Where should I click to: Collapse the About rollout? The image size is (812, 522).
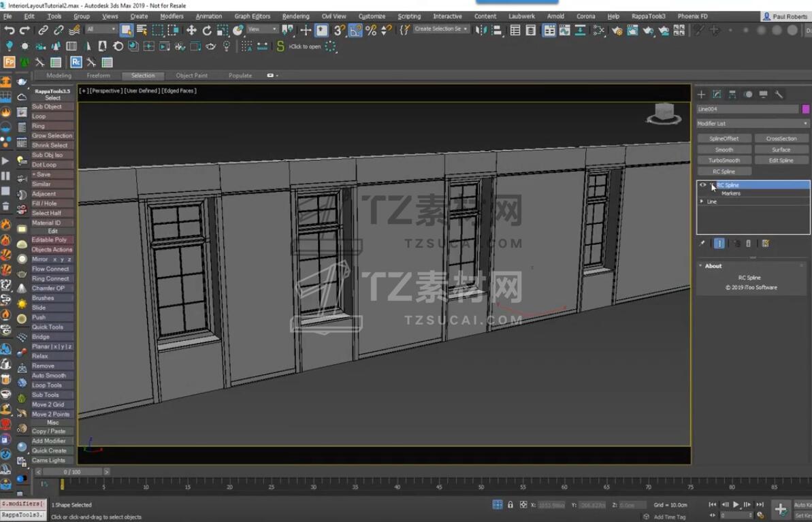pyautogui.click(x=713, y=266)
